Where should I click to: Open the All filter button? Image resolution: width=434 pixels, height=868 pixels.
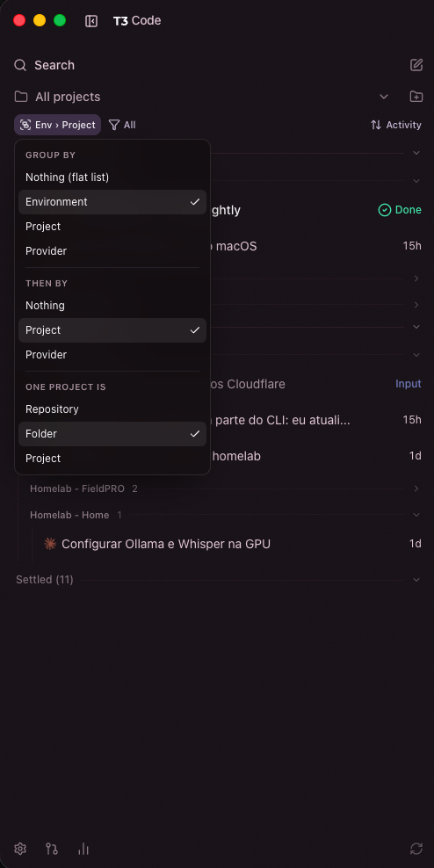(122, 125)
